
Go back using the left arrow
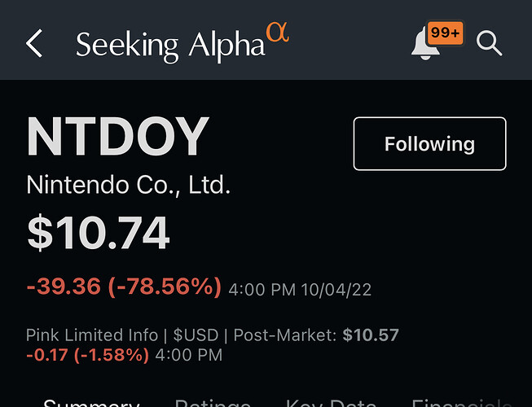[x=34, y=43]
